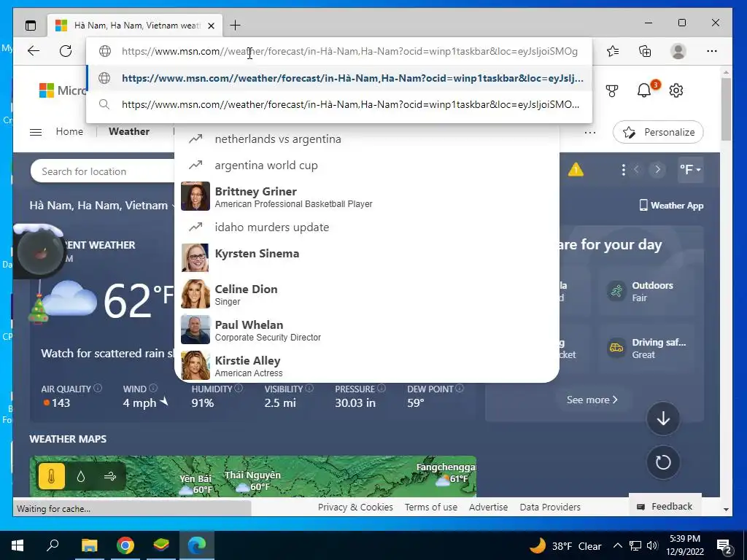Select the highlighted msn.com URL suggestion
This screenshot has width=747, height=560.
click(x=339, y=78)
